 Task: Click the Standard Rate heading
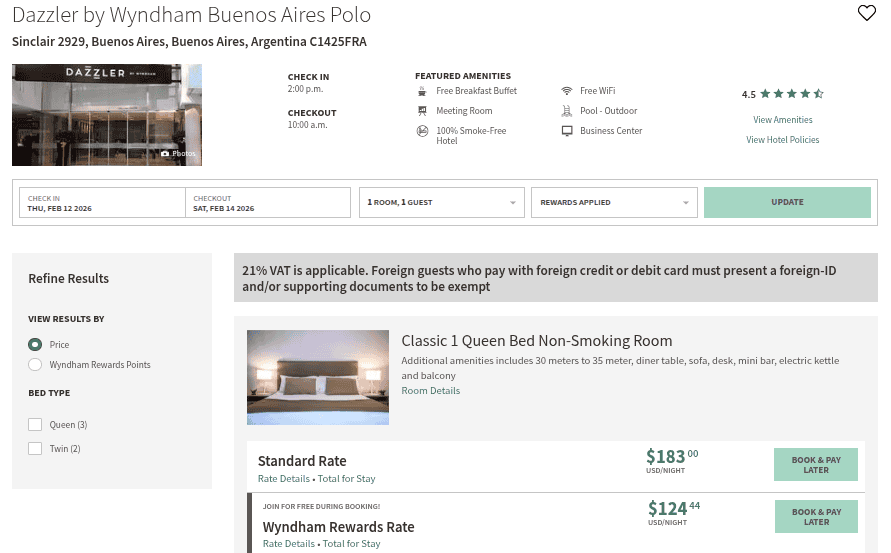(302, 461)
